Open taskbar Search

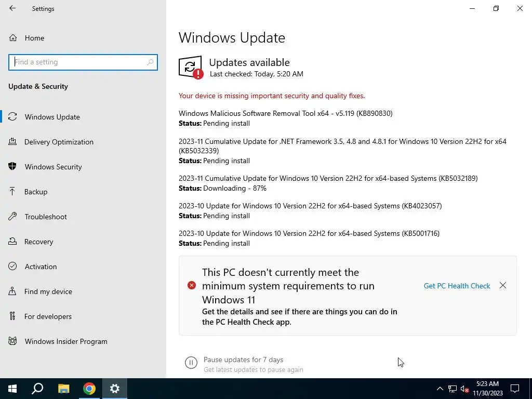(37, 389)
